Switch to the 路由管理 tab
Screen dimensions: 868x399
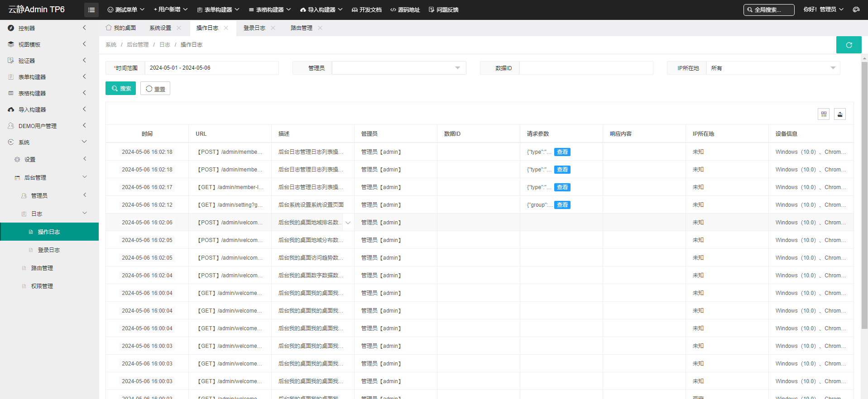[x=302, y=28]
